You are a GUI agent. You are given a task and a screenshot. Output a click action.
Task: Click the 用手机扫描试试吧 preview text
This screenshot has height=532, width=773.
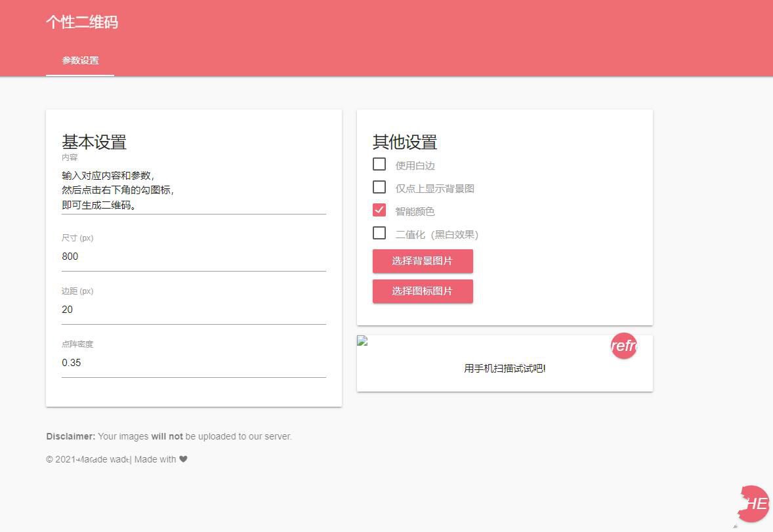[x=504, y=368]
